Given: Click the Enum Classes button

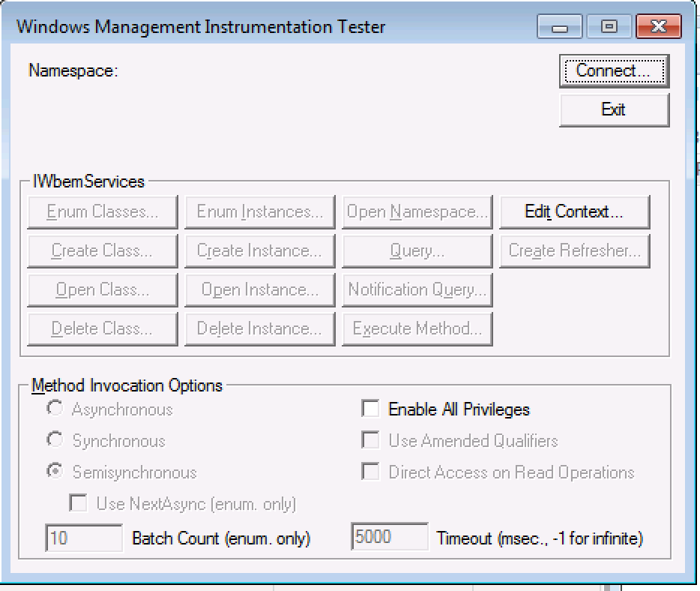Looking at the screenshot, I should pos(103,212).
